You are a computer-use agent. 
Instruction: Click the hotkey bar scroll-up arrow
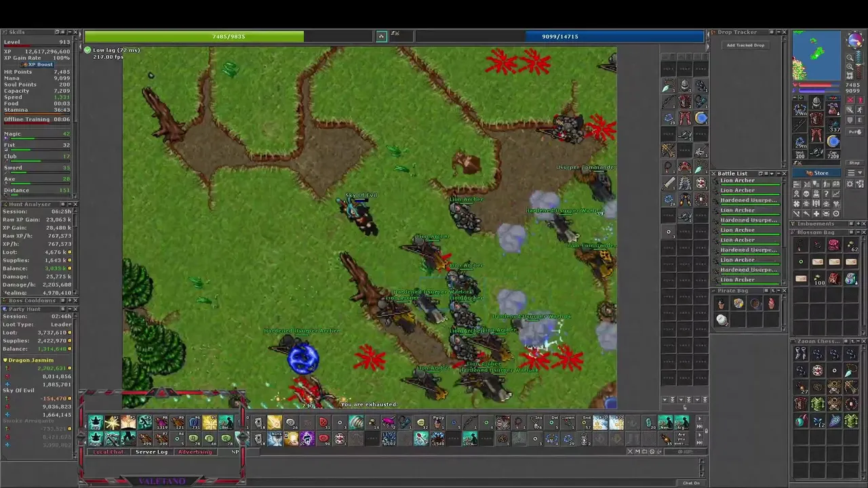pos(700,418)
